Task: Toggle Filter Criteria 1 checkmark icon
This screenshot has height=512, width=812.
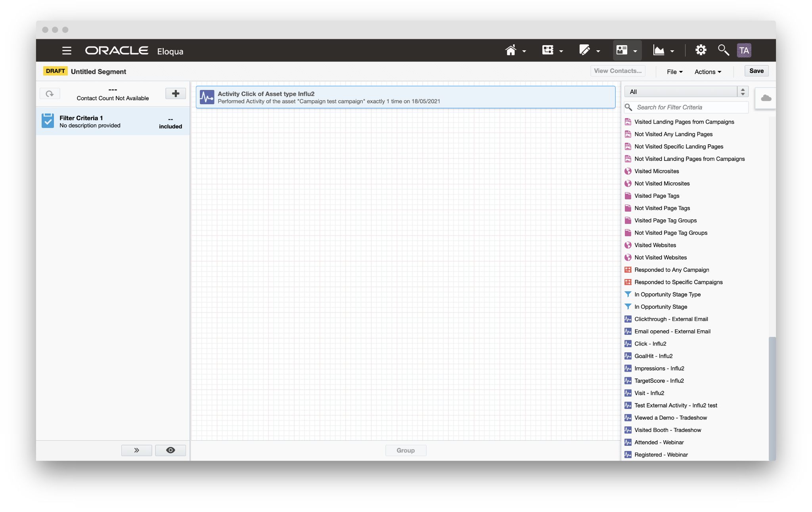Action: [48, 121]
